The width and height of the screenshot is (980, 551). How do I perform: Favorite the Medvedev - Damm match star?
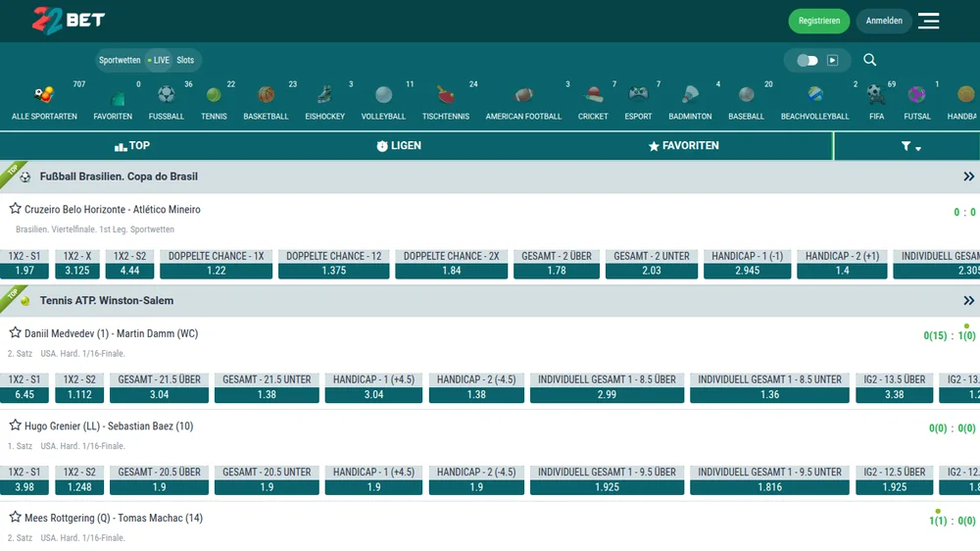[15, 332]
